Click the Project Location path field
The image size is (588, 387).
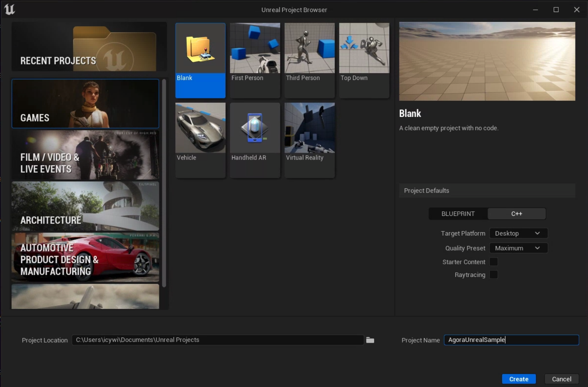pos(218,340)
